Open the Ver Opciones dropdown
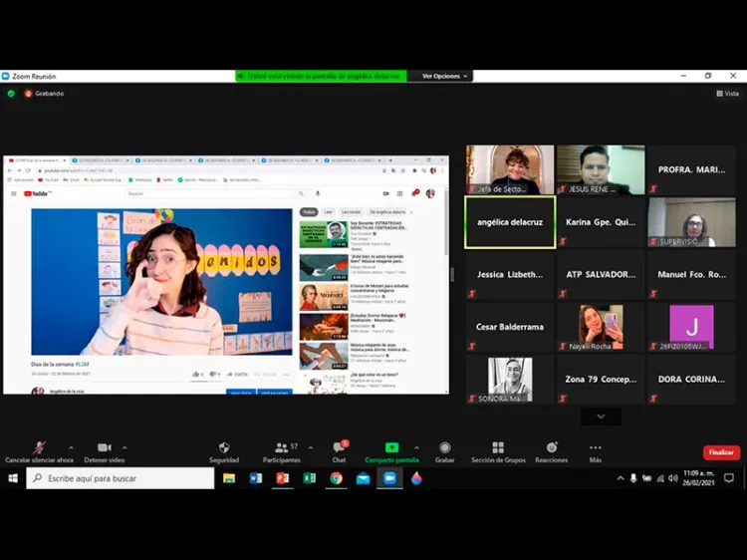 pos(443,76)
